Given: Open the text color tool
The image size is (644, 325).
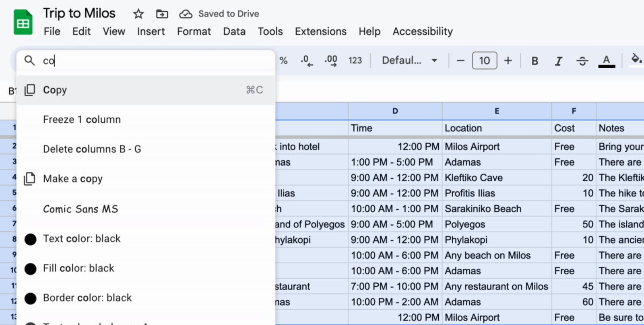Looking at the screenshot, I should pos(606,61).
